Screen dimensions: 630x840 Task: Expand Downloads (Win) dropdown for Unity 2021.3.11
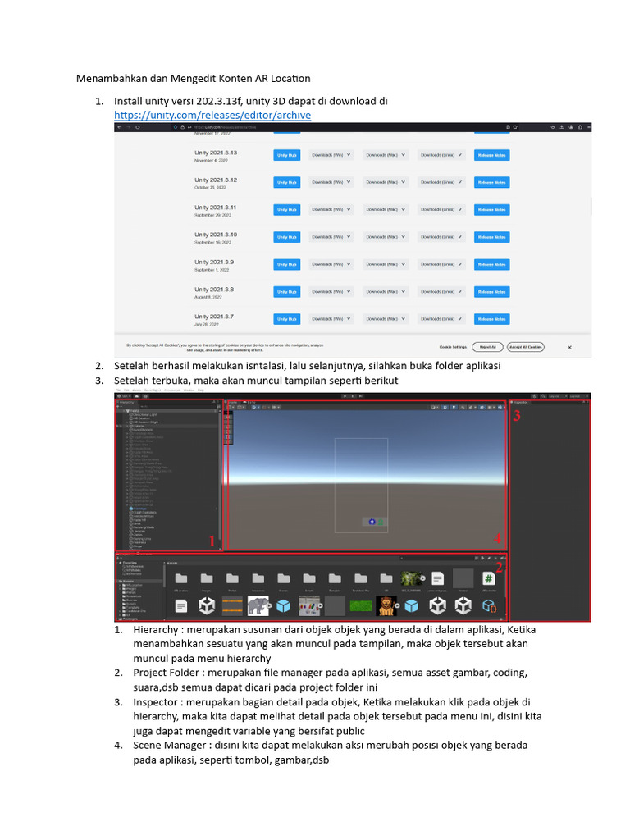330,209
